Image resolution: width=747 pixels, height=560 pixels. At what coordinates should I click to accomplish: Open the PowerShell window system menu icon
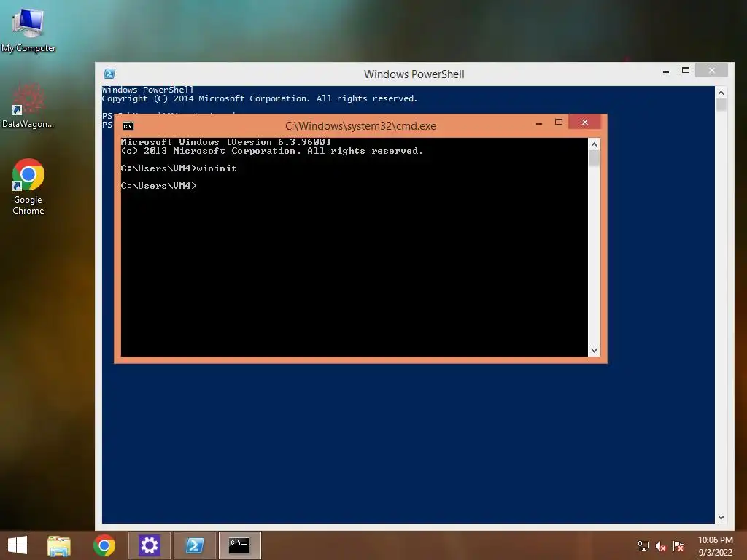[x=109, y=74]
